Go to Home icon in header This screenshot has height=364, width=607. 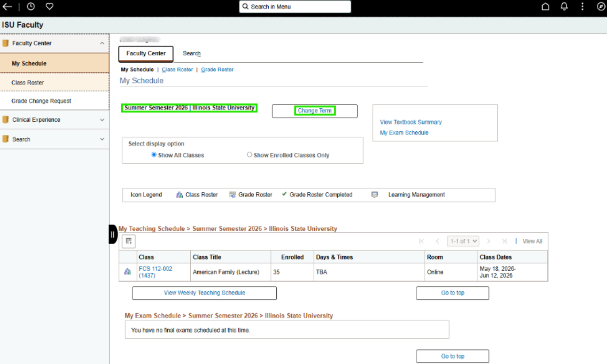click(545, 7)
